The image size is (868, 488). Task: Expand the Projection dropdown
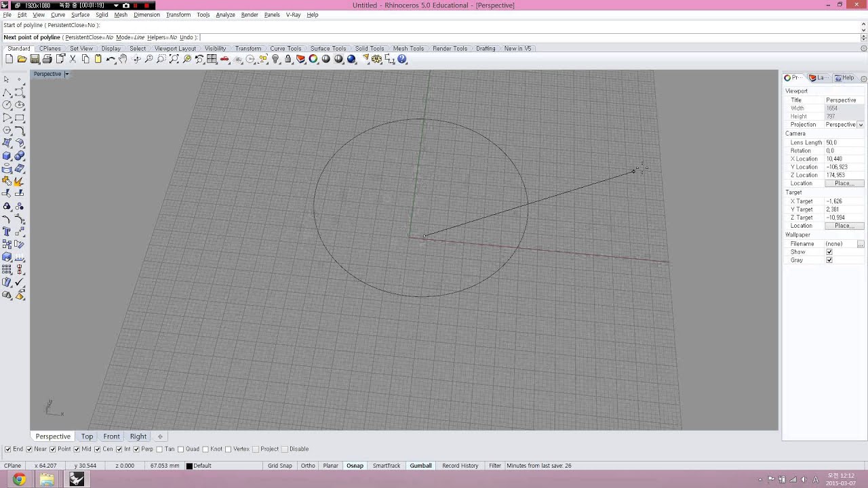click(x=861, y=125)
